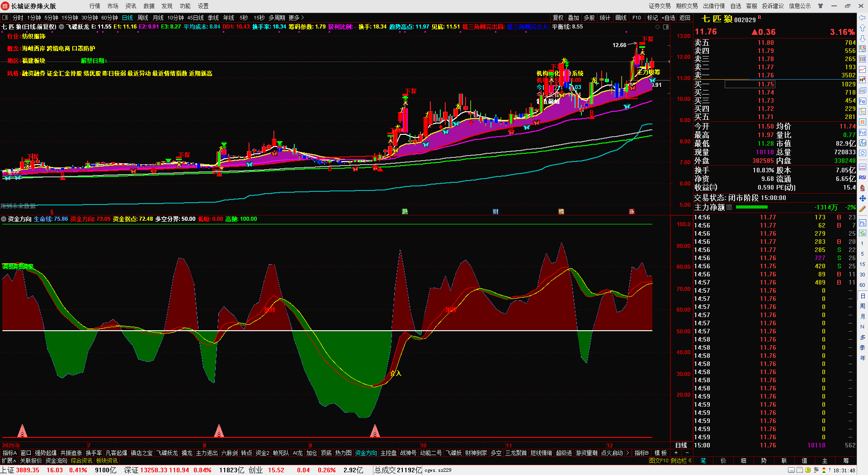Click the green 主力净额 progress bar

pyautogui.click(x=752, y=207)
